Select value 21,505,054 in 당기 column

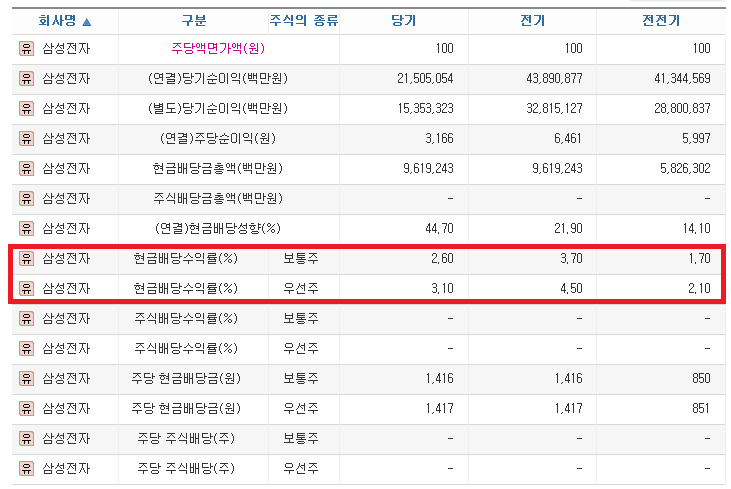425,78
